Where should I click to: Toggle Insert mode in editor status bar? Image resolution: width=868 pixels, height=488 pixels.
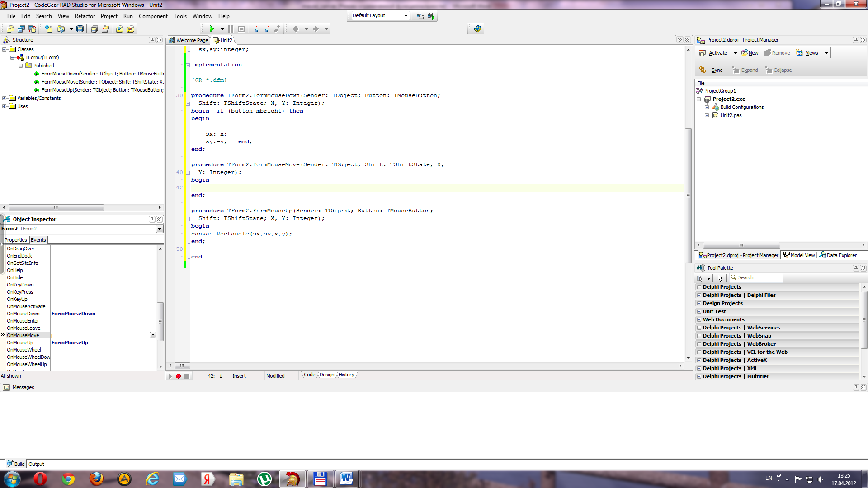(x=239, y=376)
